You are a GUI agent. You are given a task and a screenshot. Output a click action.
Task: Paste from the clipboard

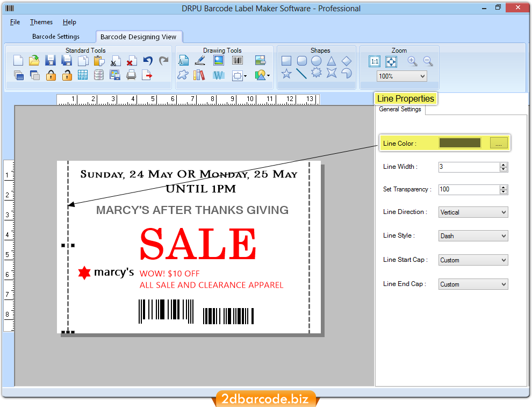tap(99, 61)
